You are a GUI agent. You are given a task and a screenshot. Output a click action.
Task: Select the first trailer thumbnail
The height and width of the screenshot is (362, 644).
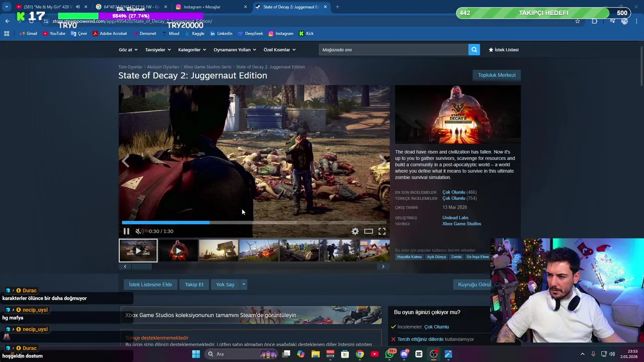[138, 250]
